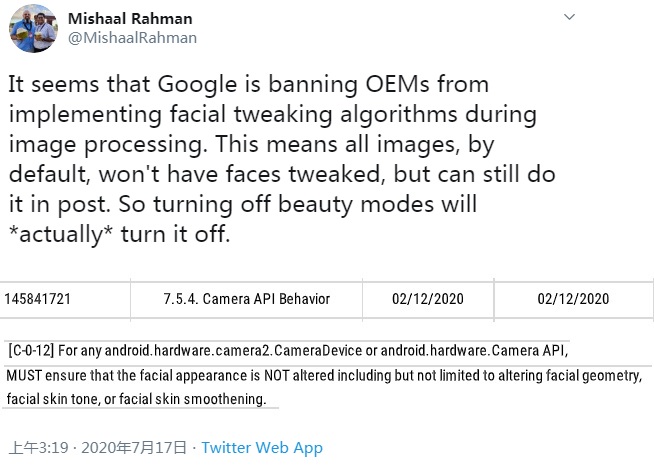This screenshot has height=466, width=654.
Task: Click the final 02/12/2020 date cell
Action: tap(572, 299)
